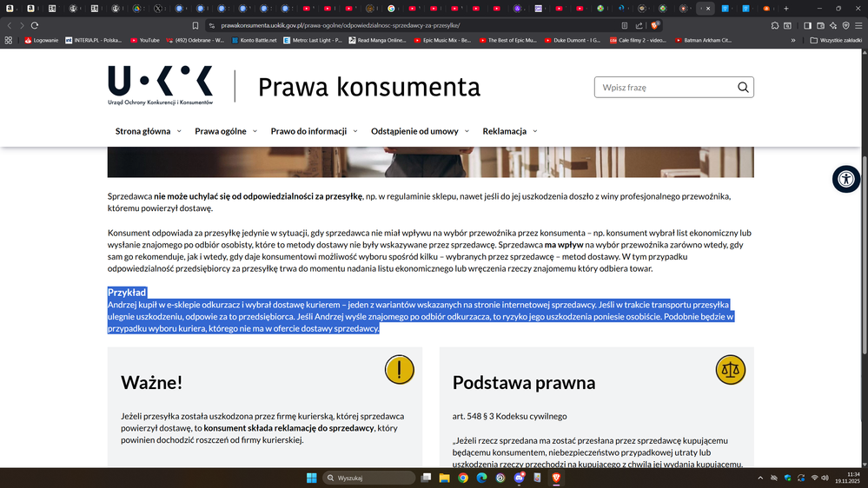This screenshot has height=488, width=868.
Task: Click the highlighted Przykład heading
Action: click(127, 293)
